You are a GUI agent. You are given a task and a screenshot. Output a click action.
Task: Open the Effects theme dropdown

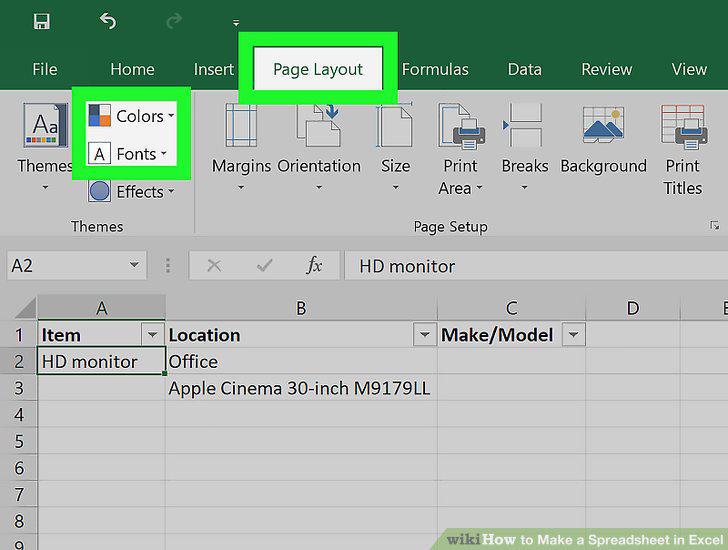tap(131, 191)
